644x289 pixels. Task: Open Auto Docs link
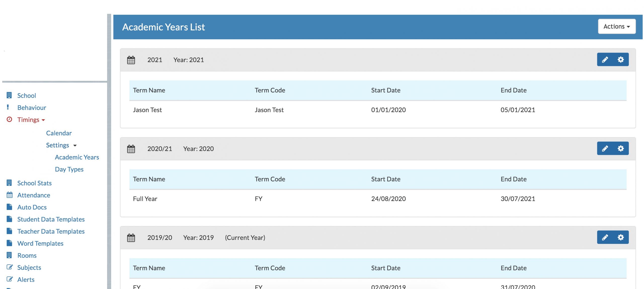point(32,207)
